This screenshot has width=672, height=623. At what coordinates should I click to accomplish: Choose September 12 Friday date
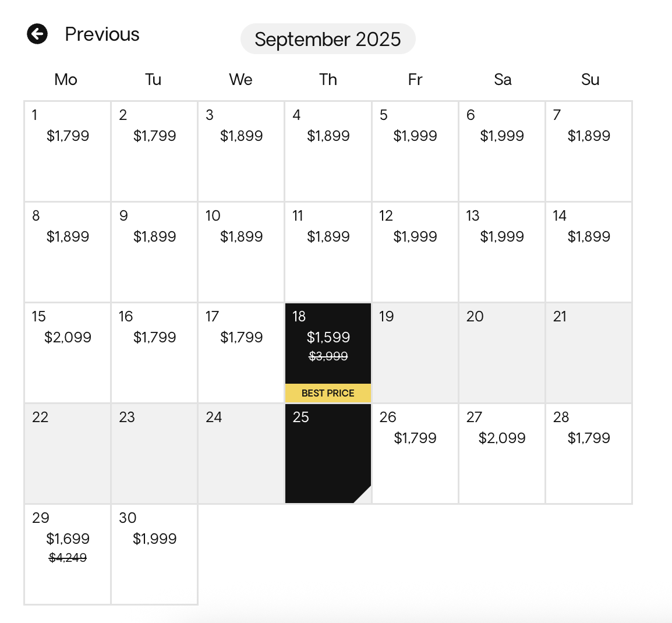(x=415, y=252)
